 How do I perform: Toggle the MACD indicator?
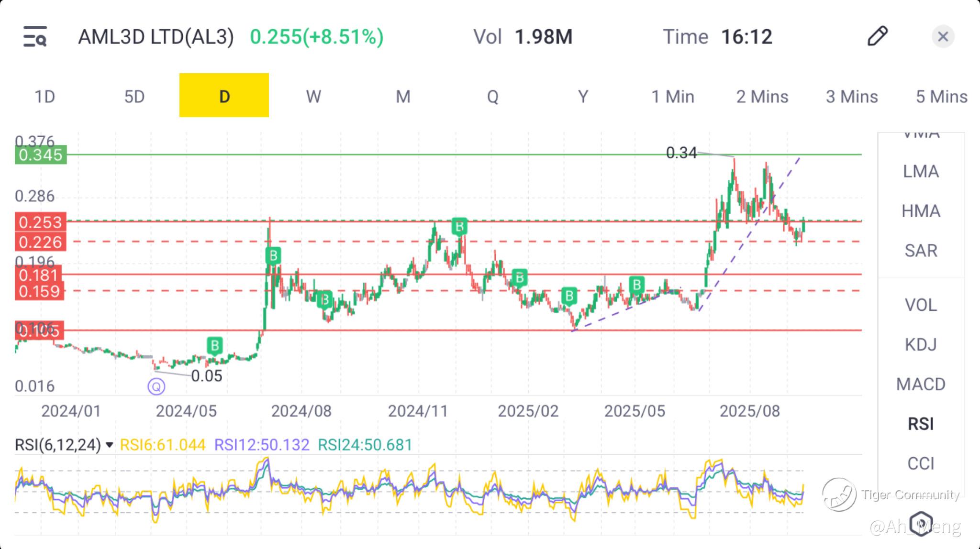921,384
